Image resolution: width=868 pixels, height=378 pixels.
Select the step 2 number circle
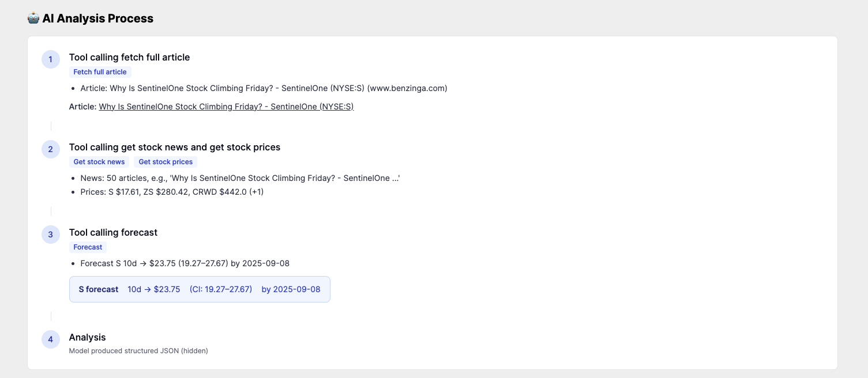click(51, 149)
